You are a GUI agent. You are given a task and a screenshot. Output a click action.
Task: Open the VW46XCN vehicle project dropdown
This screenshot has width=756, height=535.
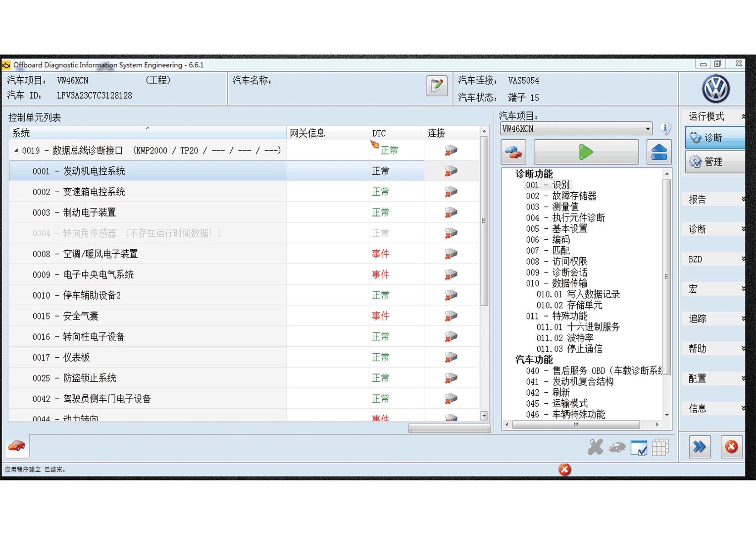click(648, 129)
